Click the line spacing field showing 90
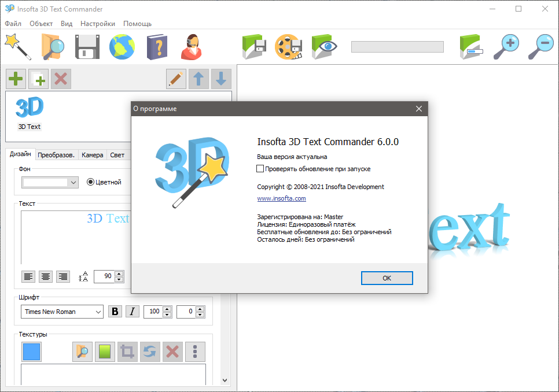 tap(104, 276)
